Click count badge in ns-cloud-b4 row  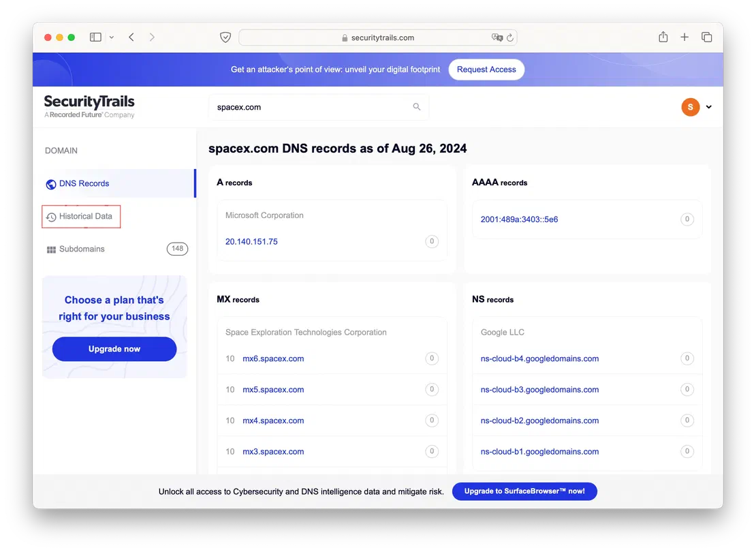coord(687,358)
